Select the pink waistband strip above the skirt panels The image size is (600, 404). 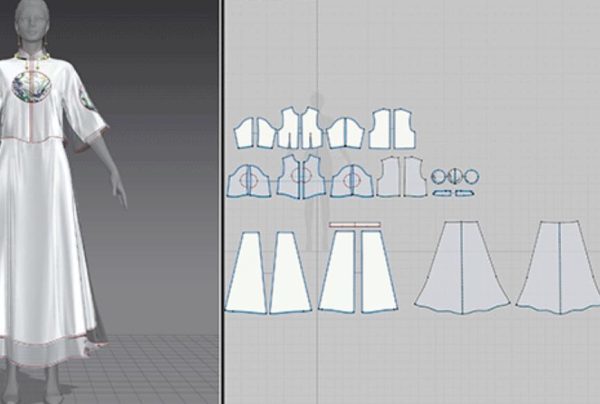[355, 223]
